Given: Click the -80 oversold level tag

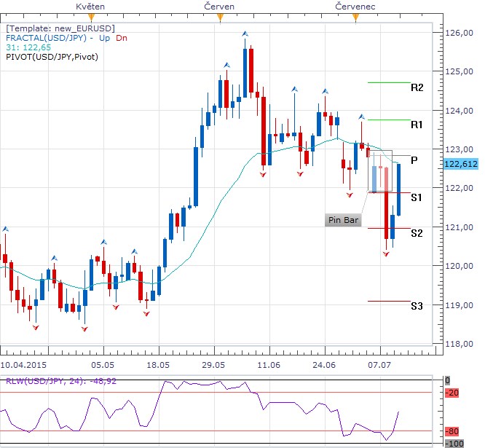Looking at the screenshot, I should pyautogui.click(x=452, y=431).
